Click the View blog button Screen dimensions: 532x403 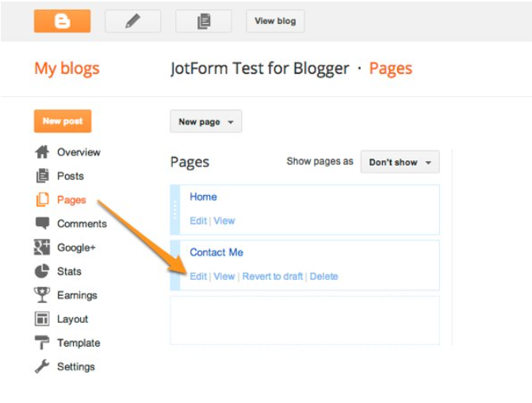(x=275, y=21)
